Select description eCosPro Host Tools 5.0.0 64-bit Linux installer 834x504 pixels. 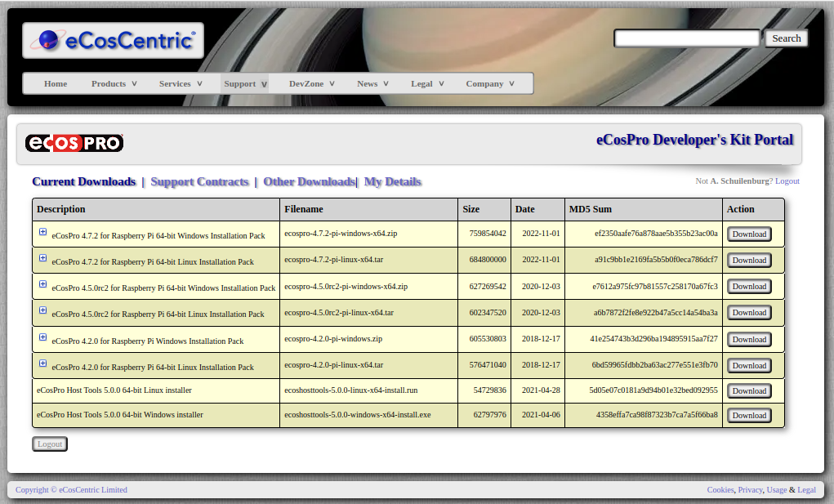114,390
